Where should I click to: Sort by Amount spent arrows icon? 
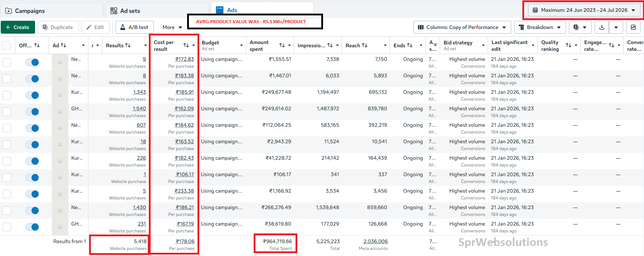point(282,45)
